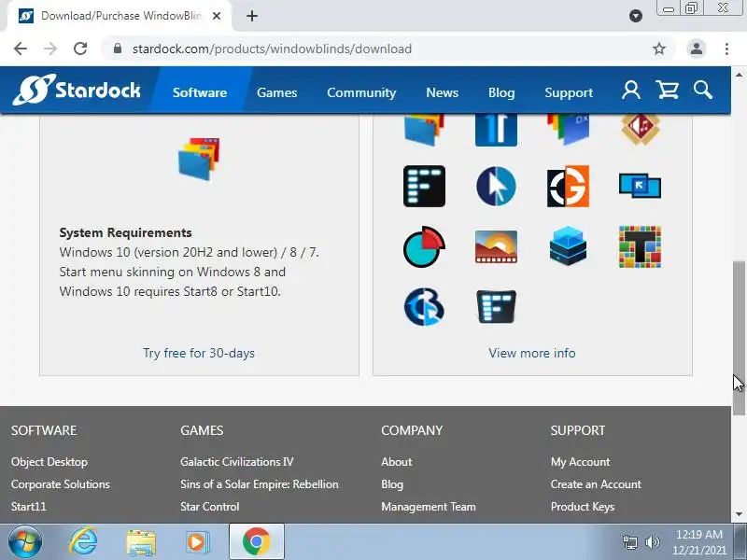
Task: Click the System Requirements heading text
Action: pos(126,232)
